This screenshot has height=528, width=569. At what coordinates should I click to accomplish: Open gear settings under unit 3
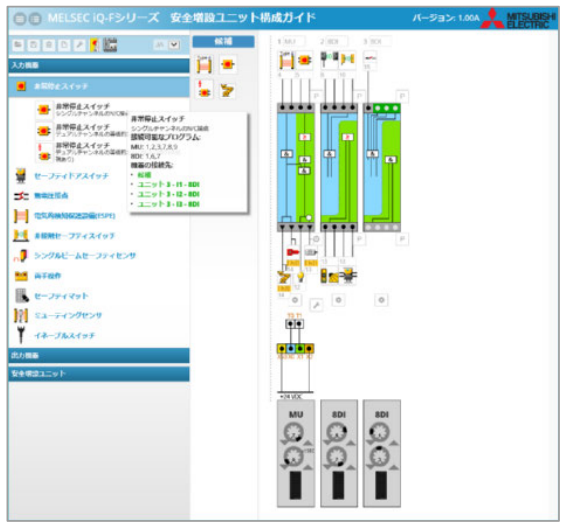(x=381, y=300)
